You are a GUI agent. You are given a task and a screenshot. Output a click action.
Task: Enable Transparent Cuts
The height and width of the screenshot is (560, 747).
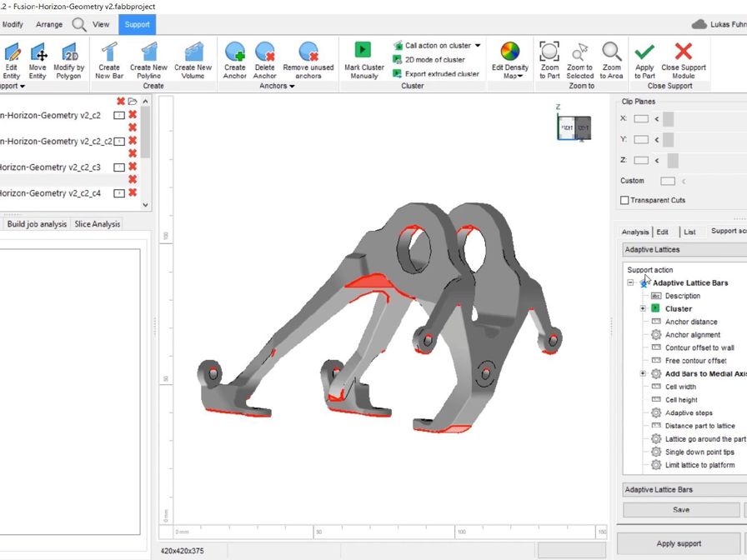click(623, 200)
